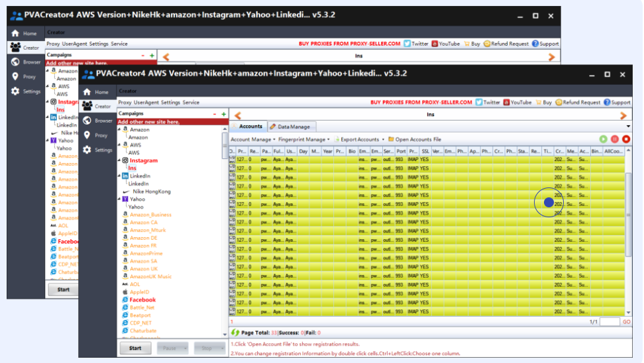
Task: Click the GO button next to page field
Action: tap(626, 322)
